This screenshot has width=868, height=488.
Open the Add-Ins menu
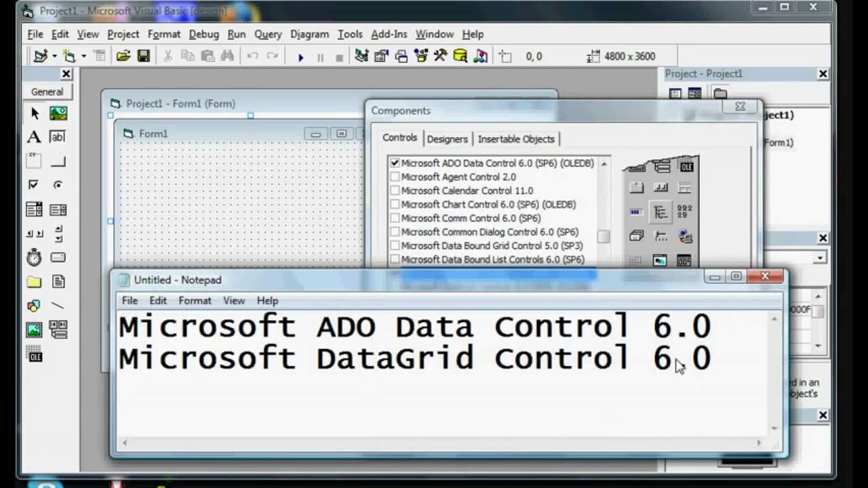(x=389, y=34)
